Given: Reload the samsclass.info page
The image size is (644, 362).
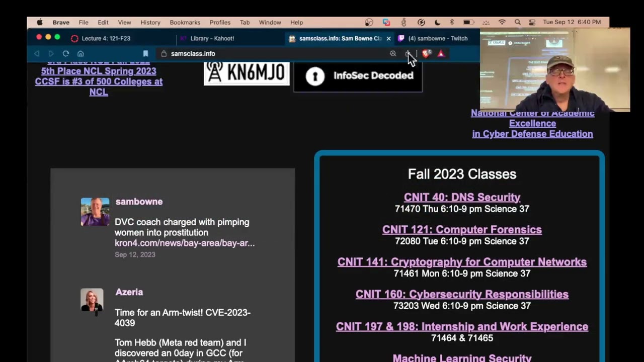Looking at the screenshot, I should tap(66, 53).
